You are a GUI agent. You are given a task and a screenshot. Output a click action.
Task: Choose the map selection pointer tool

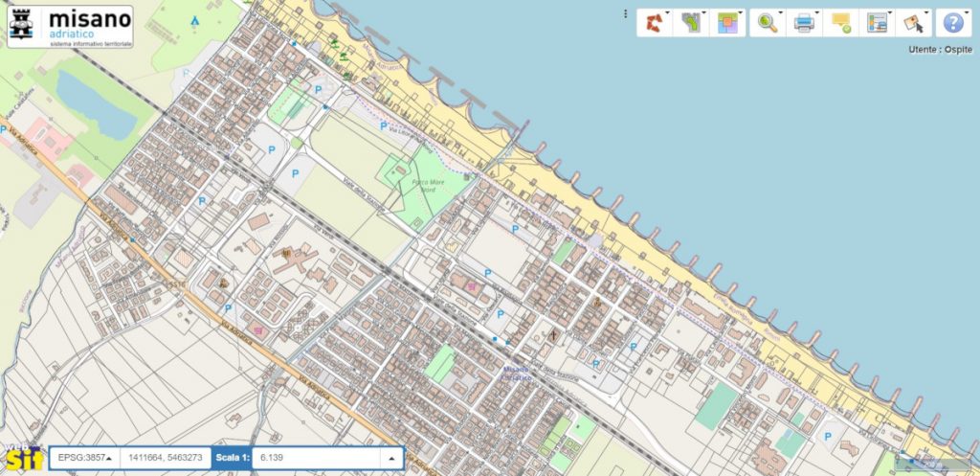(914, 23)
